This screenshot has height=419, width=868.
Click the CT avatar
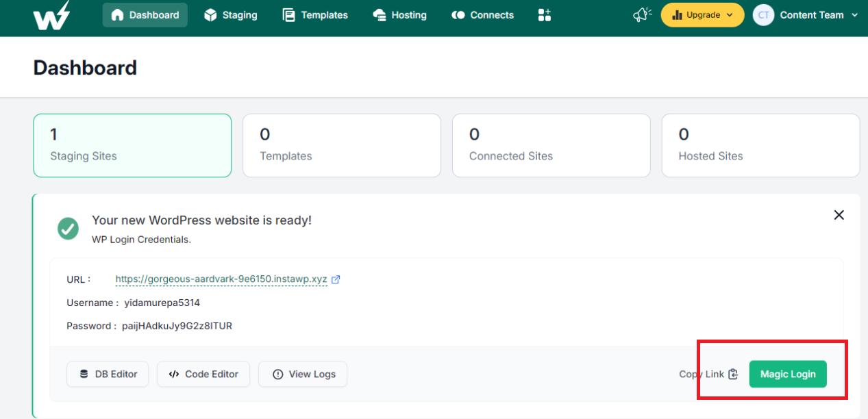[x=764, y=15]
